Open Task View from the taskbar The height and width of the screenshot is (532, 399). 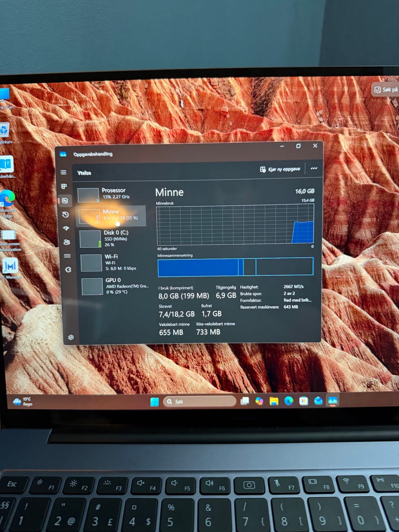(x=245, y=401)
